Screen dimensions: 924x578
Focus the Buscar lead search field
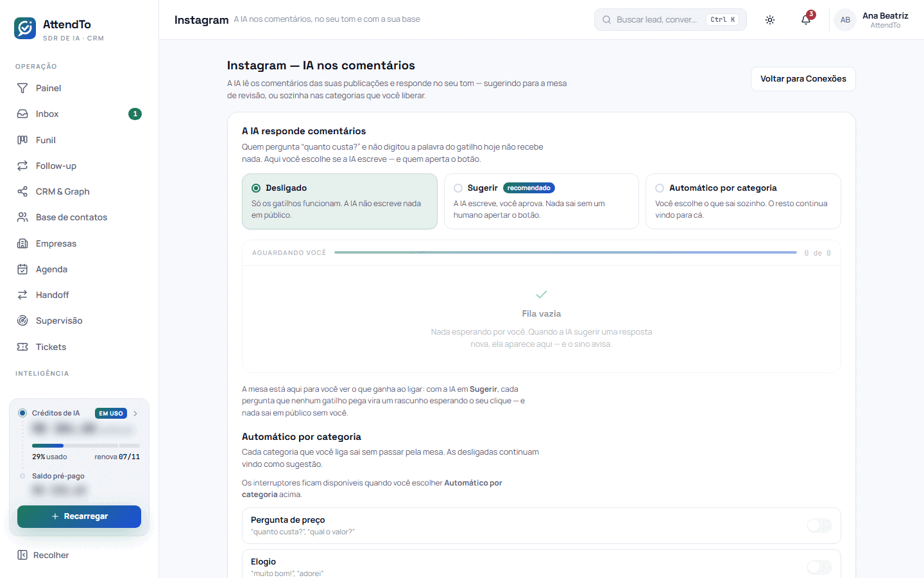click(671, 20)
